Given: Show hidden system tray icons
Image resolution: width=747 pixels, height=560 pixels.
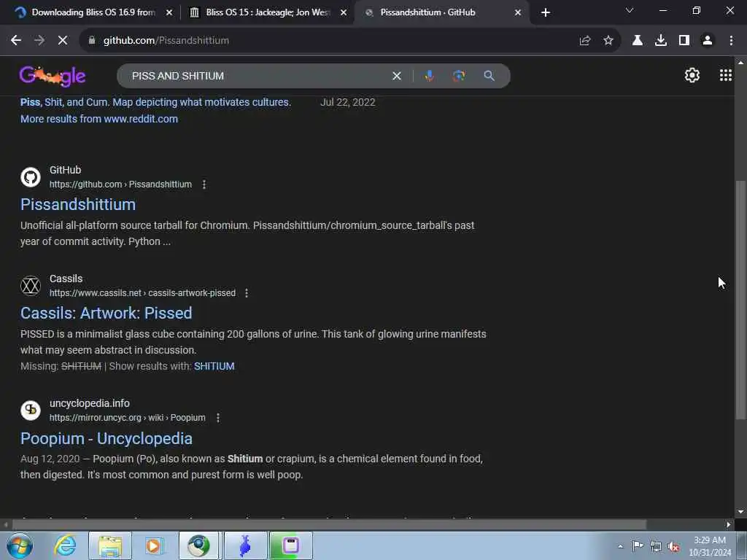Looking at the screenshot, I should pos(620,546).
